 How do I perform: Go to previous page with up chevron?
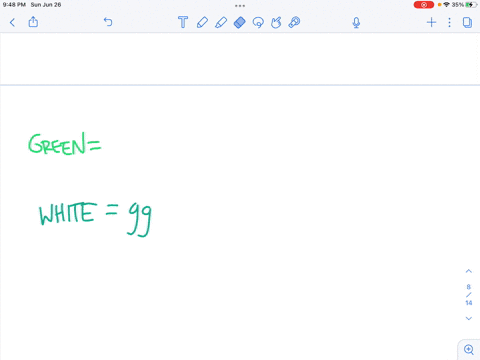pos(469,271)
